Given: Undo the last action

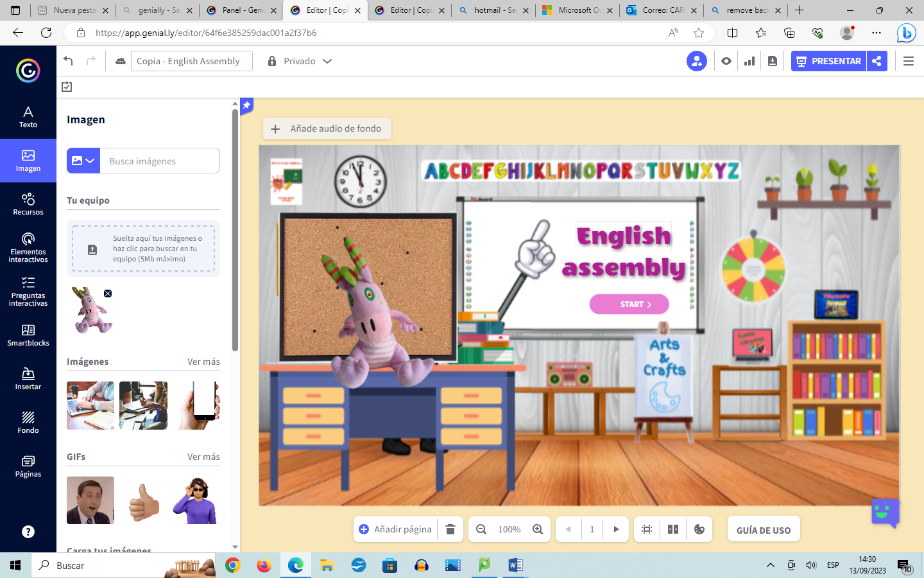Looking at the screenshot, I should 67,60.
